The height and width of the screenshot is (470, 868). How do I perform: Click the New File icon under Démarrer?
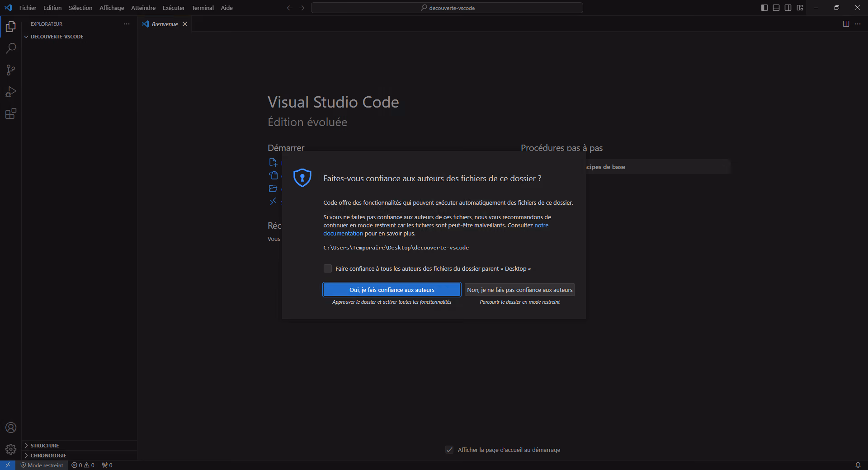[x=273, y=162]
